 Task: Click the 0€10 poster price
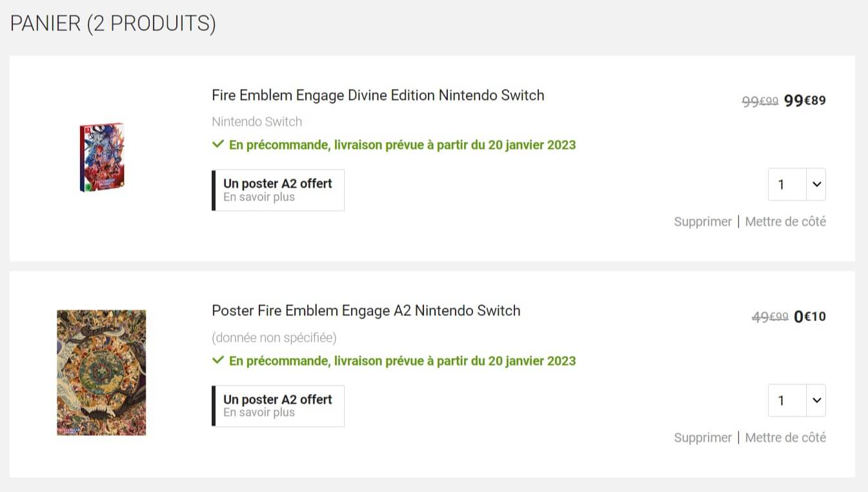click(809, 317)
